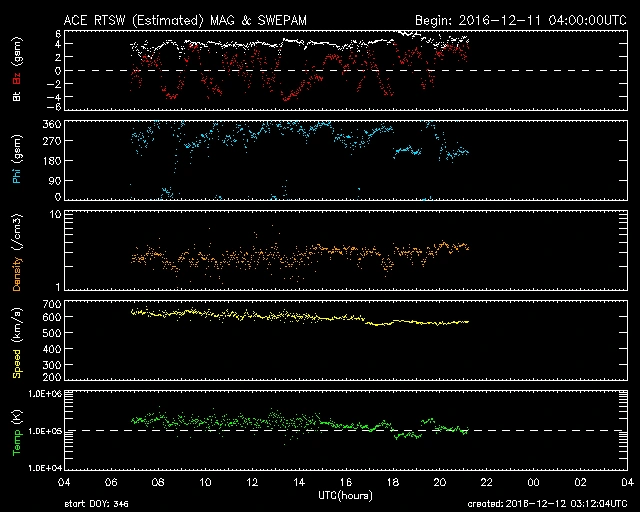Image resolution: width=640 pixels, height=512 pixels.
Task: Click the '500' tick on the Speed axis
Action: pos(52,333)
